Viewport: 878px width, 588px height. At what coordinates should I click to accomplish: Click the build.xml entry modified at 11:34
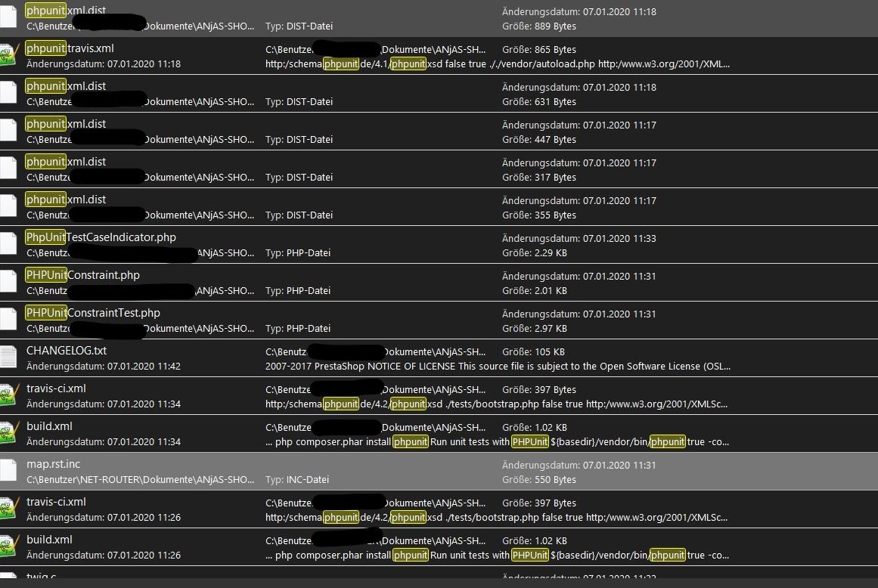tap(49, 426)
